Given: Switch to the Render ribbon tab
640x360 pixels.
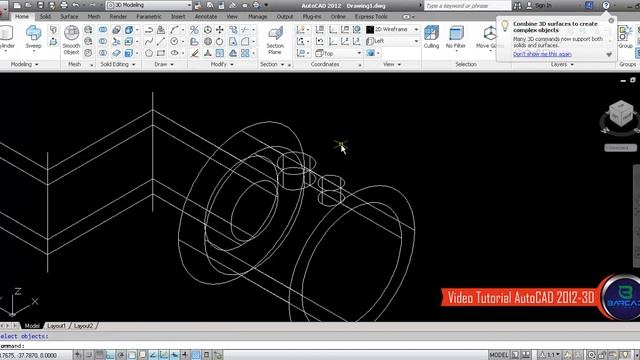Looking at the screenshot, I should pos(118,17).
